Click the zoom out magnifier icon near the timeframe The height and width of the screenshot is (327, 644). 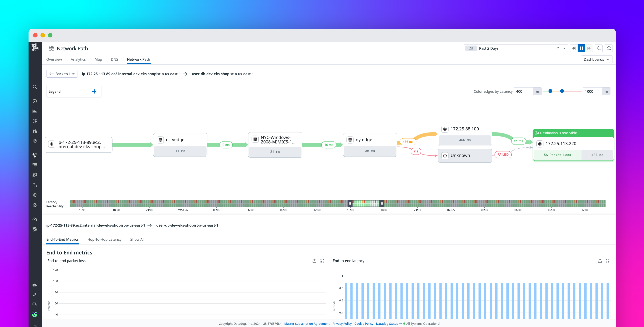[599, 48]
